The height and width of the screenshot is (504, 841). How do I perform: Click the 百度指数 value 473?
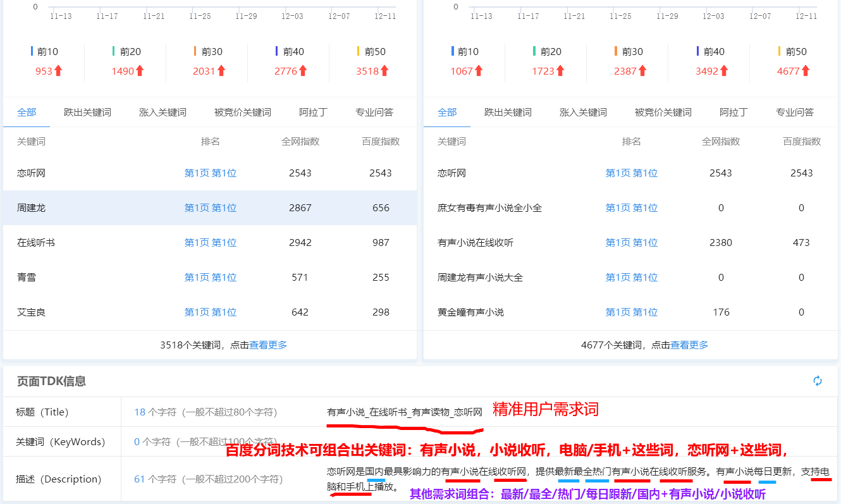click(801, 243)
